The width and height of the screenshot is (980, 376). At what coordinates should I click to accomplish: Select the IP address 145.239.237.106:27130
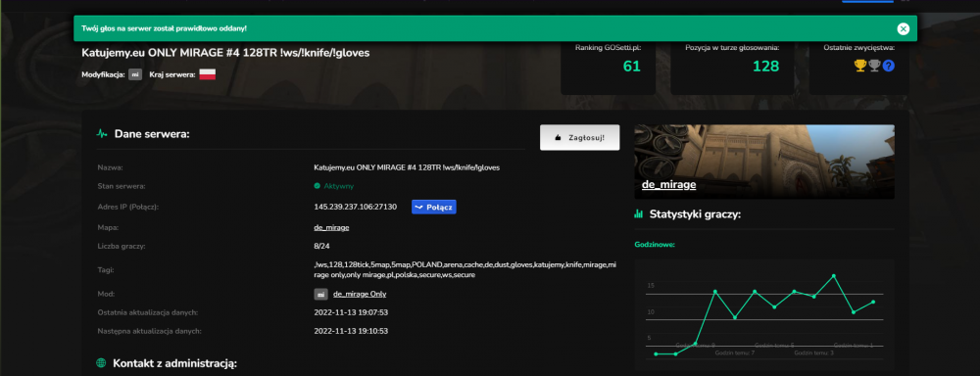(355, 207)
